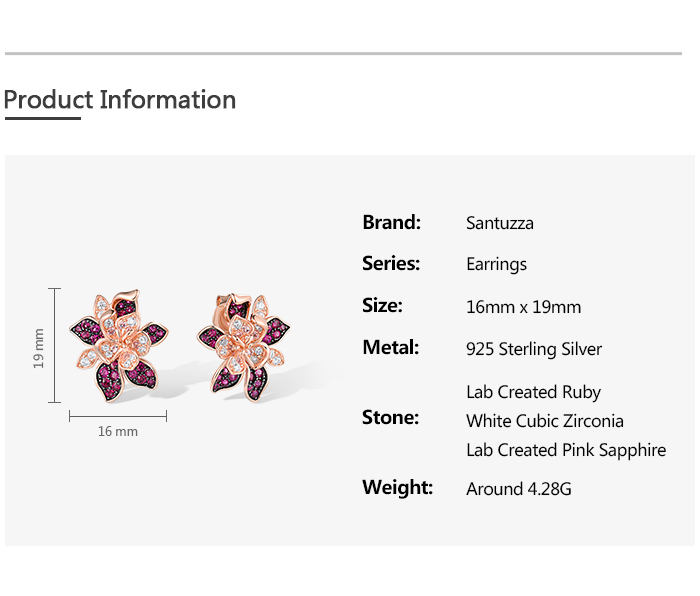Click the Size: label
This screenshot has height=596, width=700.
pos(382,306)
